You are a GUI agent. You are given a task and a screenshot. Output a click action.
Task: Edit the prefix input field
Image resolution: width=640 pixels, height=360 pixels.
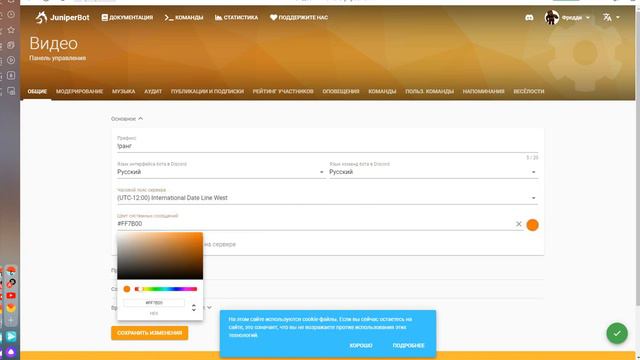pyautogui.click(x=327, y=146)
